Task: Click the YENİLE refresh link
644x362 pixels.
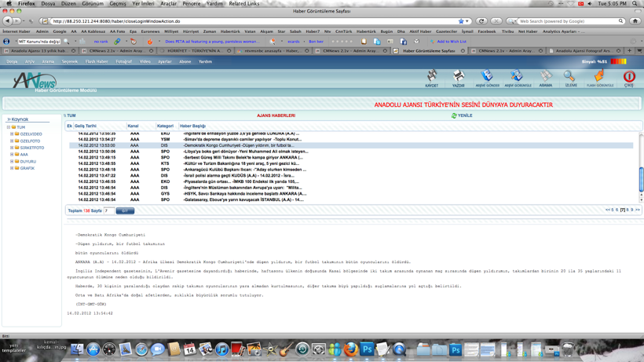Action: click(462, 115)
